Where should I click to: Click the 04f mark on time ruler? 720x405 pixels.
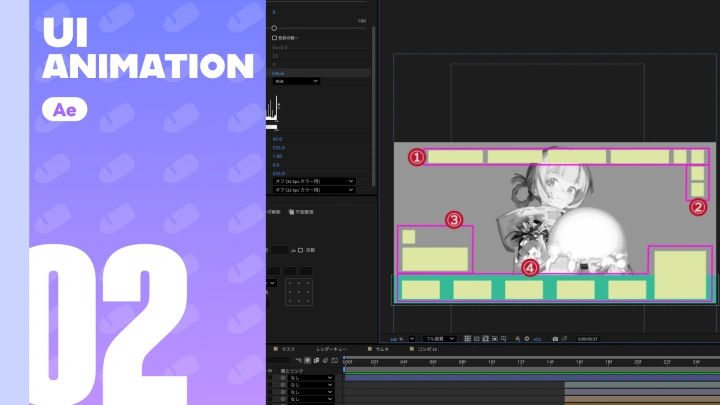click(x=404, y=362)
